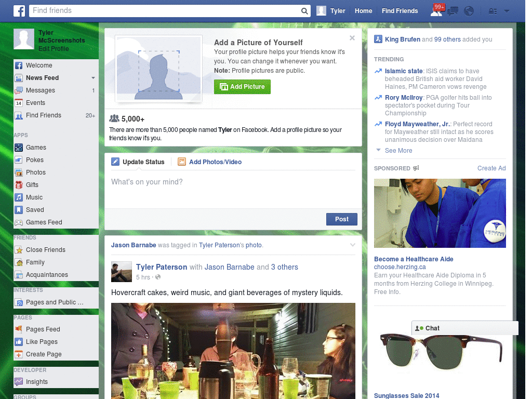Click the 99 others added you link
Viewport: 532px width, 399px height.
(447, 39)
